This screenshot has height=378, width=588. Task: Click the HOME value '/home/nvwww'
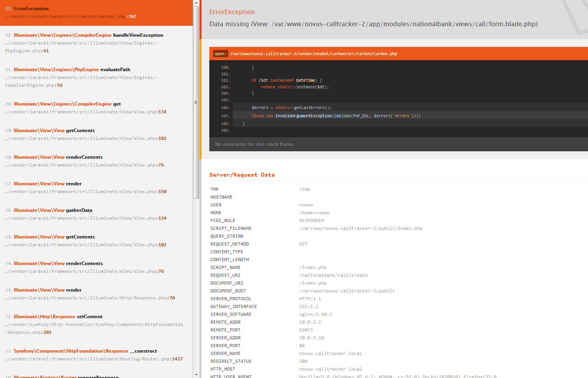(314, 213)
